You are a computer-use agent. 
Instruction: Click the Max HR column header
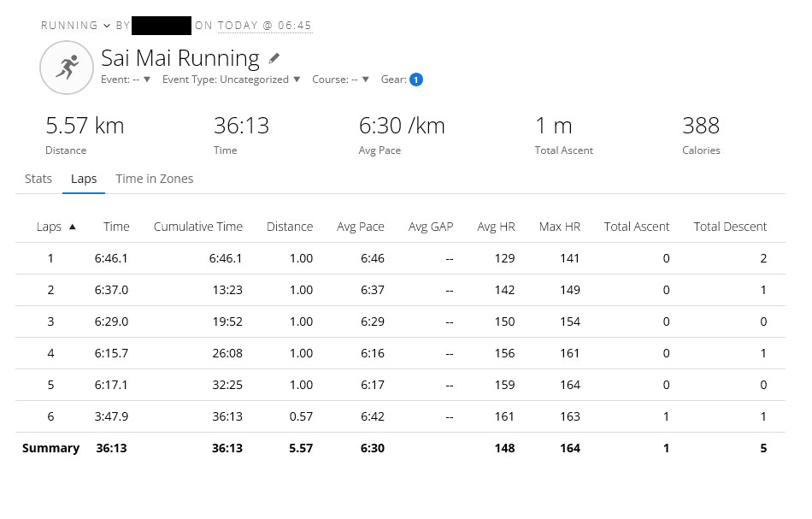pos(560,227)
